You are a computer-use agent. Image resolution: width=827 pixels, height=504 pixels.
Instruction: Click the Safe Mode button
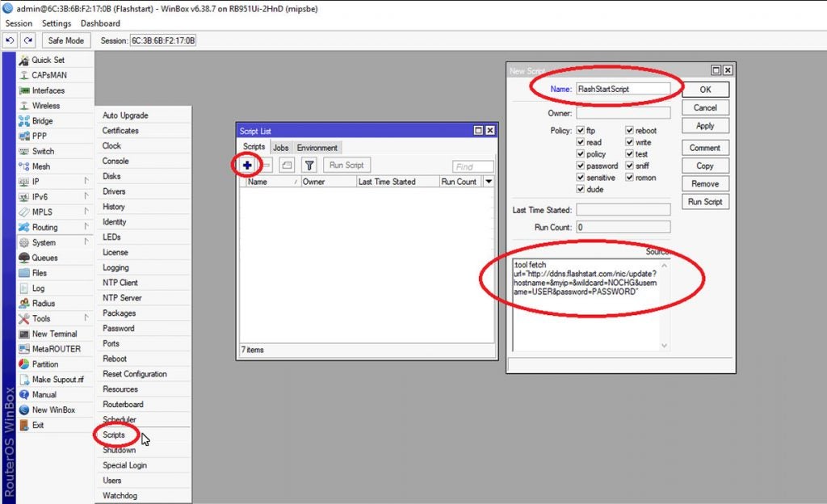coord(66,40)
